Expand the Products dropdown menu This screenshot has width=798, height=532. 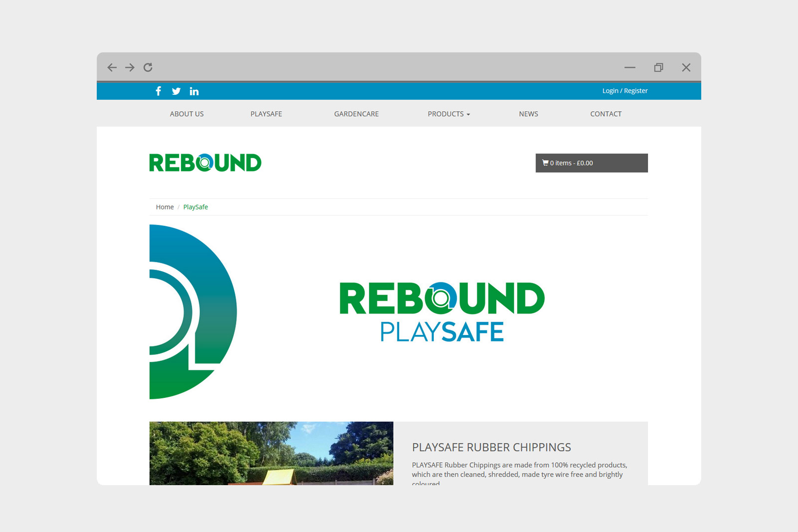tap(448, 114)
